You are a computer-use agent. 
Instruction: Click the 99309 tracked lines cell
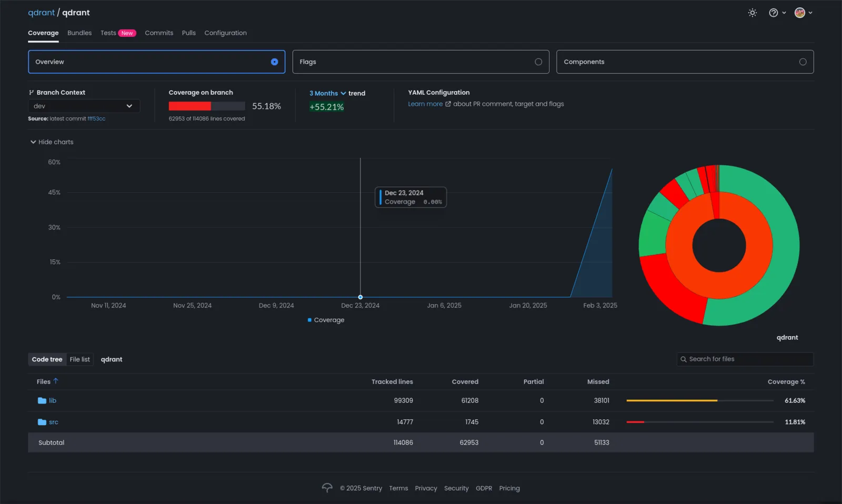pyautogui.click(x=404, y=400)
